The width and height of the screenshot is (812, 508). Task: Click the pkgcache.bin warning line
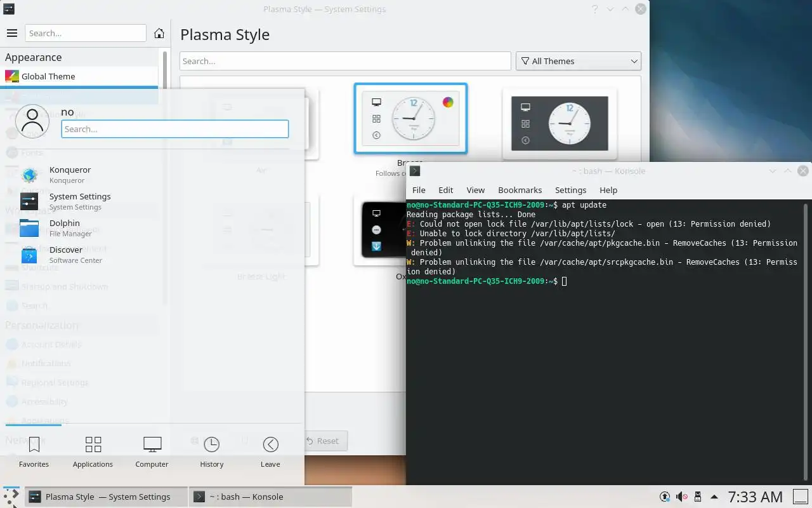click(602, 248)
